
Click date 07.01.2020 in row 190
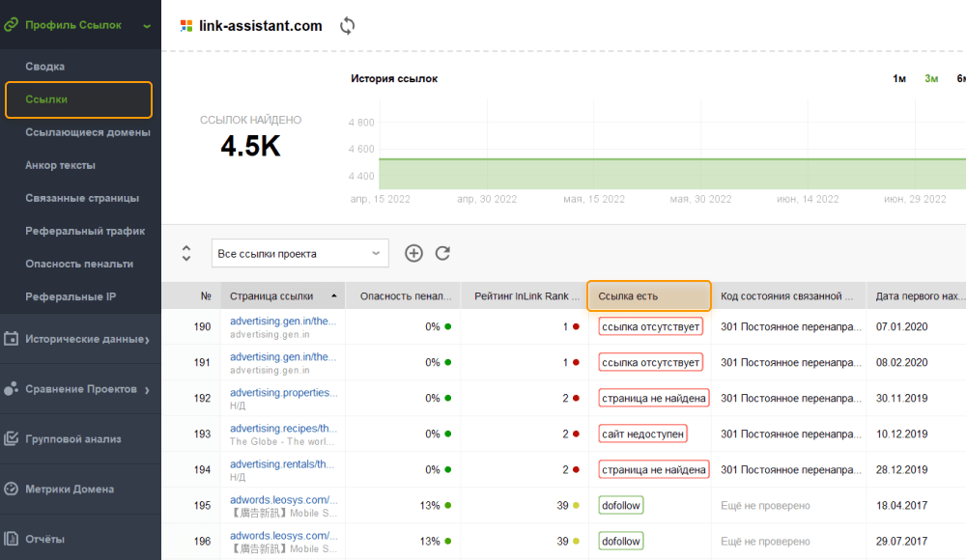coord(902,326)
